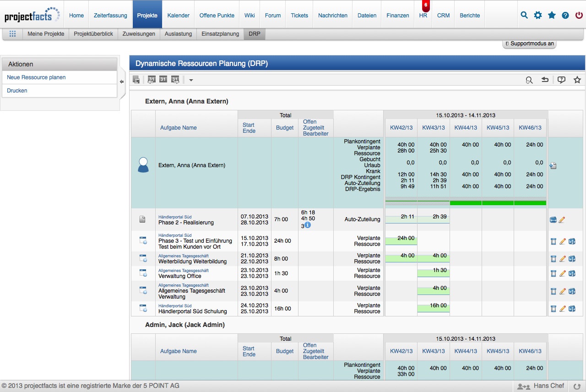Viewport: 586px width, 392px height.
Task: Go to next period calendar icon
Action: tap(175, 80)
